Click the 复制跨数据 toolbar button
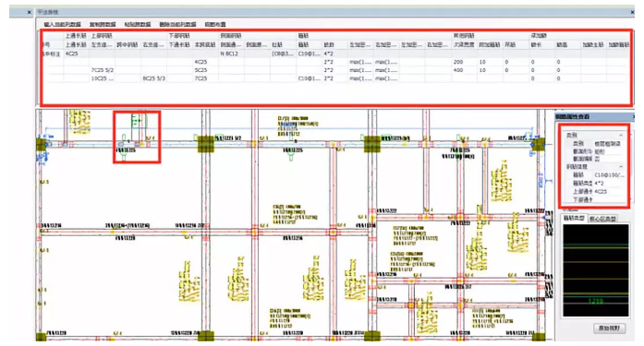Screen dimensions: 644x346 point(103,25)
